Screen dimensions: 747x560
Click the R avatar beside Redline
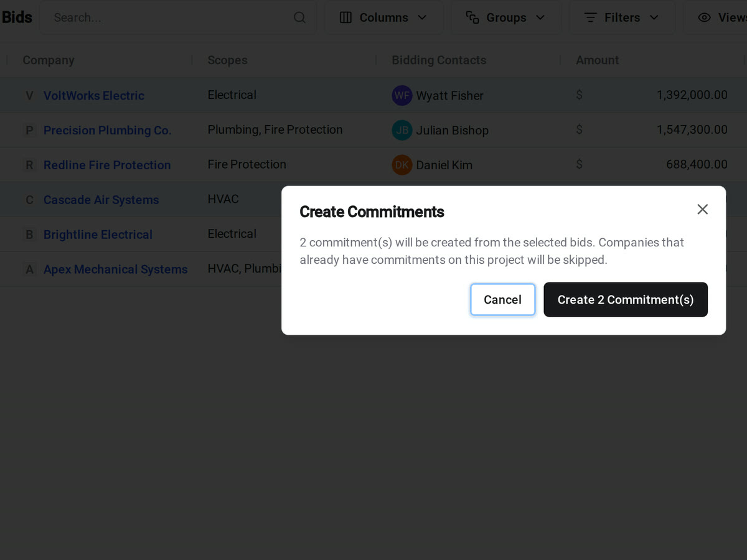click(29, 165)
